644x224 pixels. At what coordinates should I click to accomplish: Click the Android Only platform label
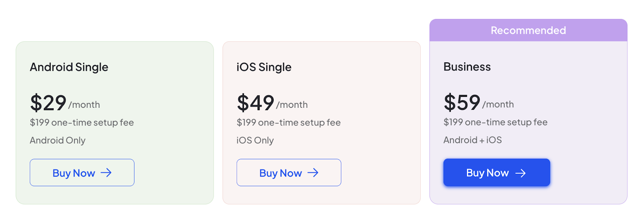pyautogui.click(x=58, y=140)
